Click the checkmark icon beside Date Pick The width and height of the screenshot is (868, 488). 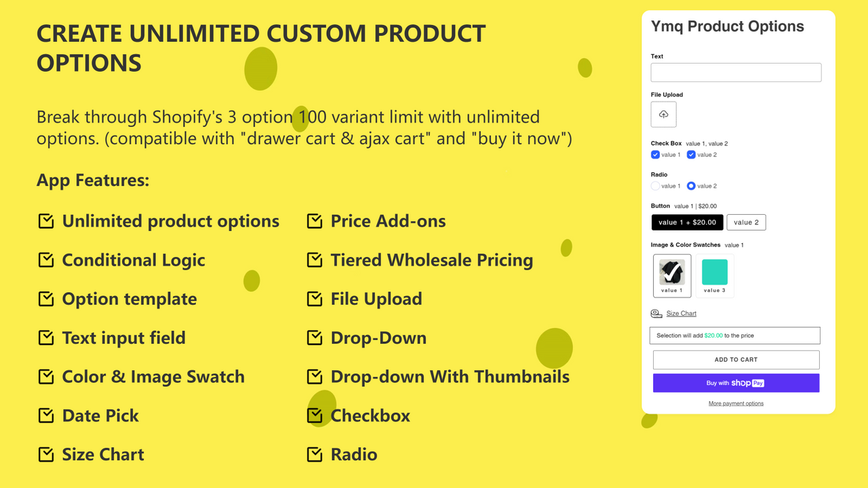coord(45,414)
